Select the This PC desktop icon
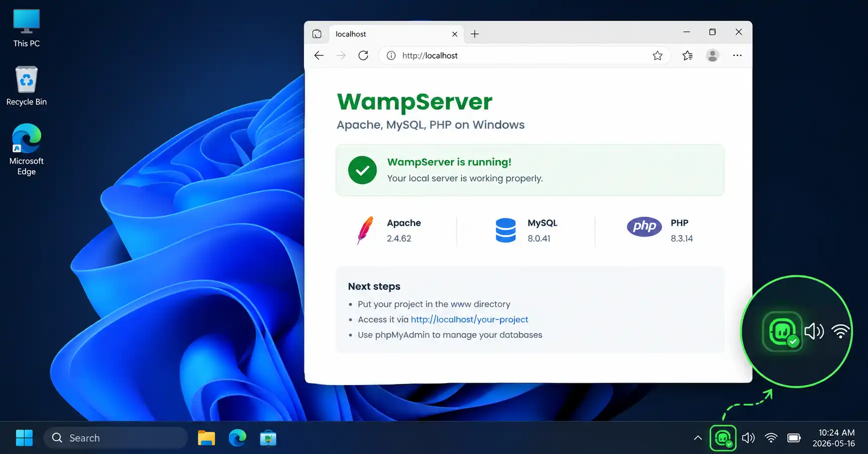Screen dimensions: 868x454 tap(27, 28)
